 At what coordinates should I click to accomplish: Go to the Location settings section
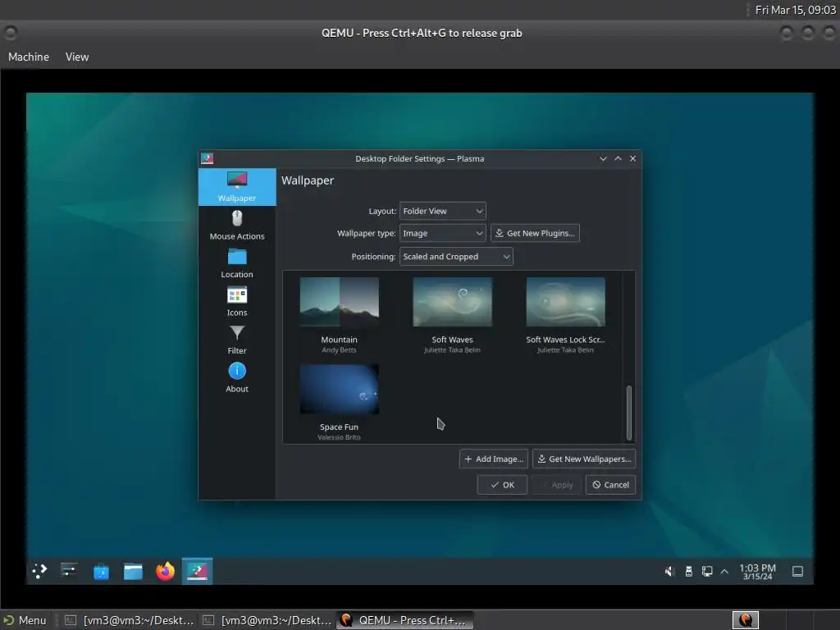(237, 263)
